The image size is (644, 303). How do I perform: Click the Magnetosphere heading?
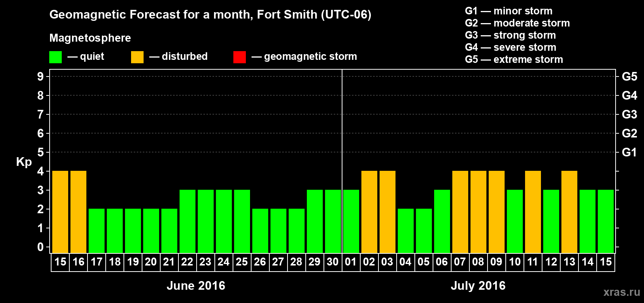[90, 38]
